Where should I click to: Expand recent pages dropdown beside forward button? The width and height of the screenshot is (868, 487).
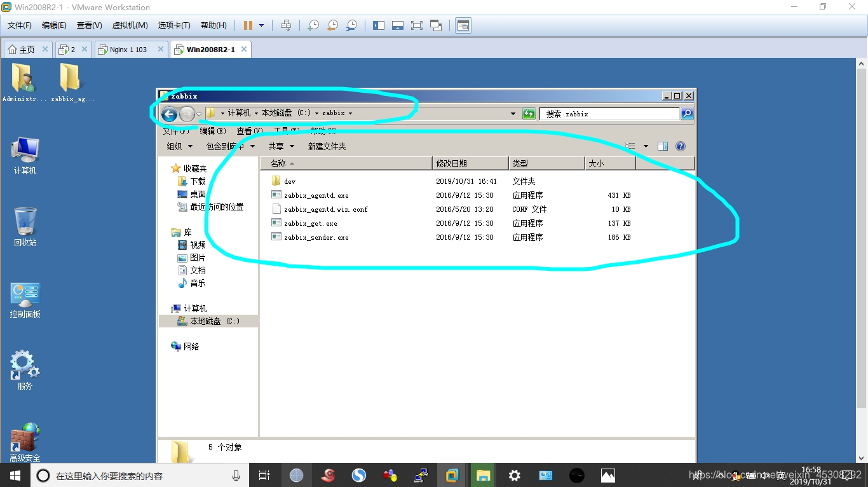[x=199, y=114]
